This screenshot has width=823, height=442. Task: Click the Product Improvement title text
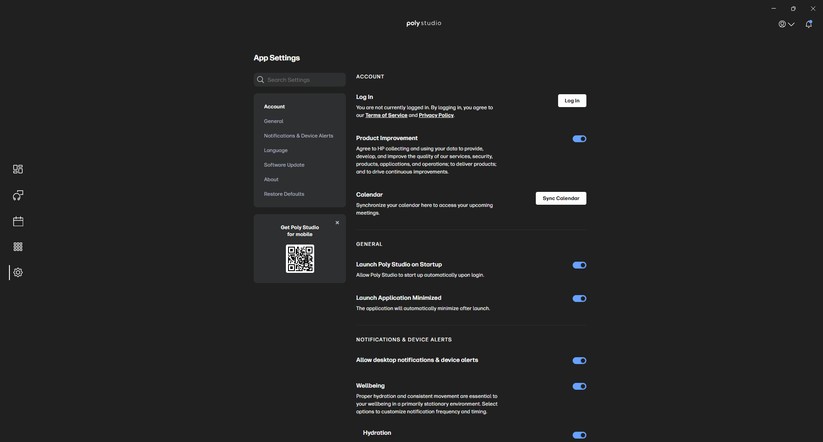tap(387, 138)
